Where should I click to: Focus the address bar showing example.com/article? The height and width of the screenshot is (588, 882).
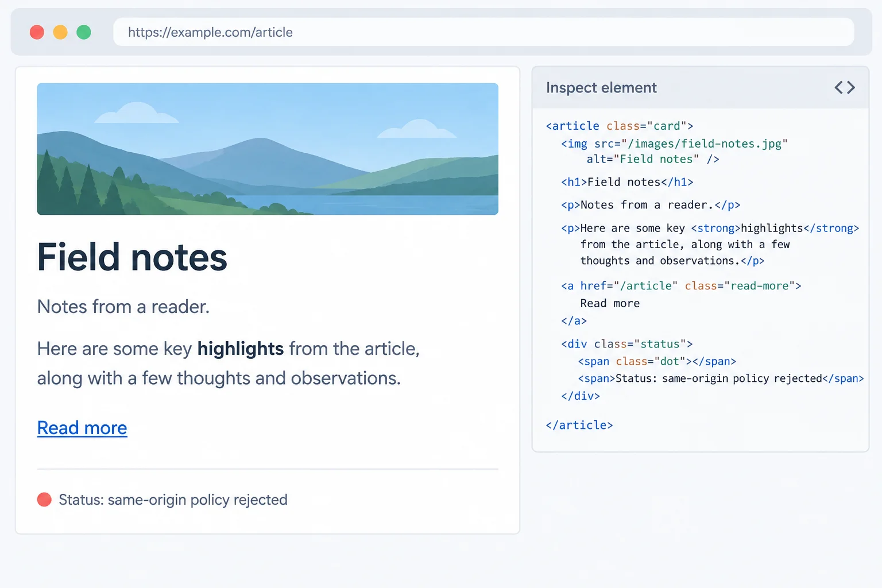483,32
